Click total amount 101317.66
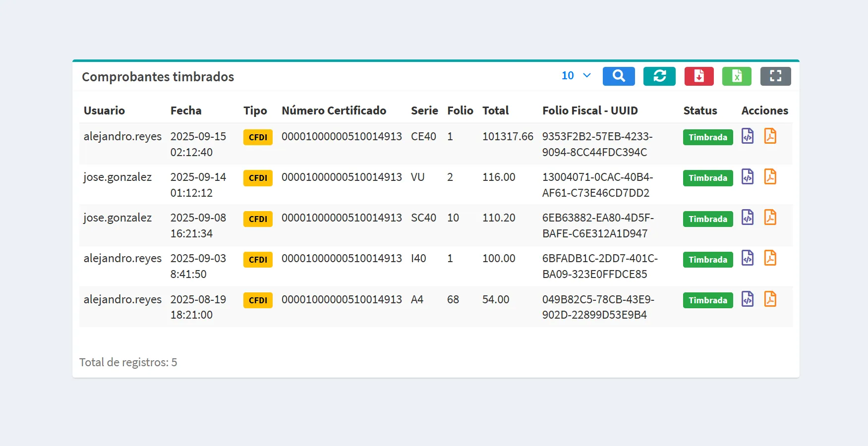Viewport: 868px width, 446px height. (x=508, y=136)
